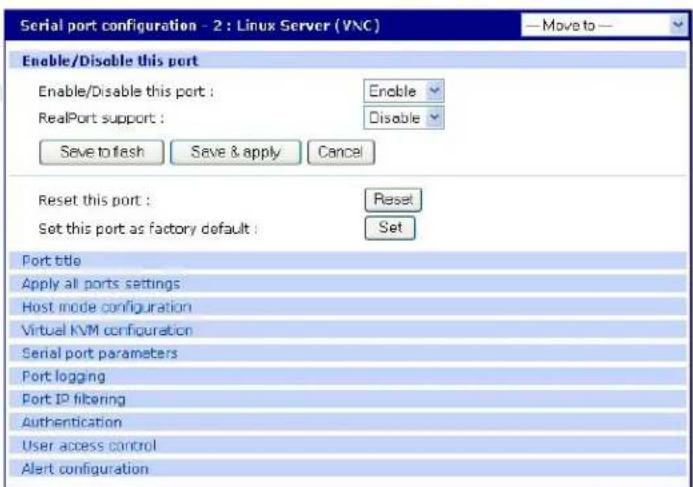Click the 'RealPort support :' label
Screen dimensions: 693x487
pos(101,118)
